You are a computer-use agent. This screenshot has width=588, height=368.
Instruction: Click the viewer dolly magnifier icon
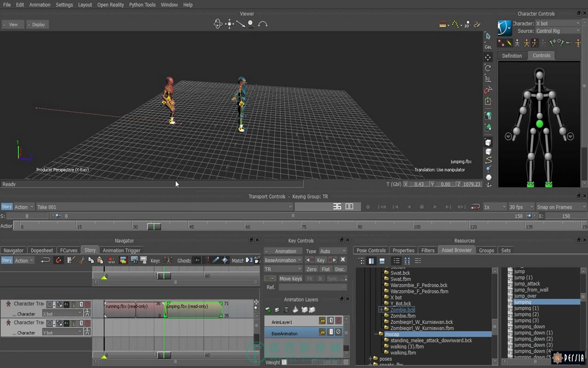click(x=251, y=24)
